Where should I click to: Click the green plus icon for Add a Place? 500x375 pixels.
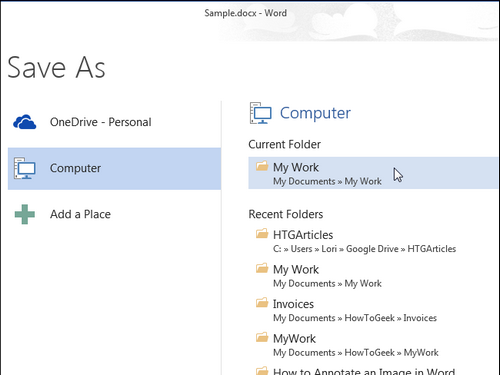(x=25, y=214)
